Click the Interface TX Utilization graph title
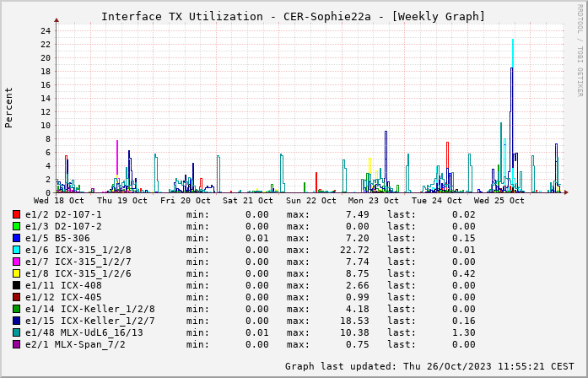This screenshot has width=588, height=378. point(293,16)
